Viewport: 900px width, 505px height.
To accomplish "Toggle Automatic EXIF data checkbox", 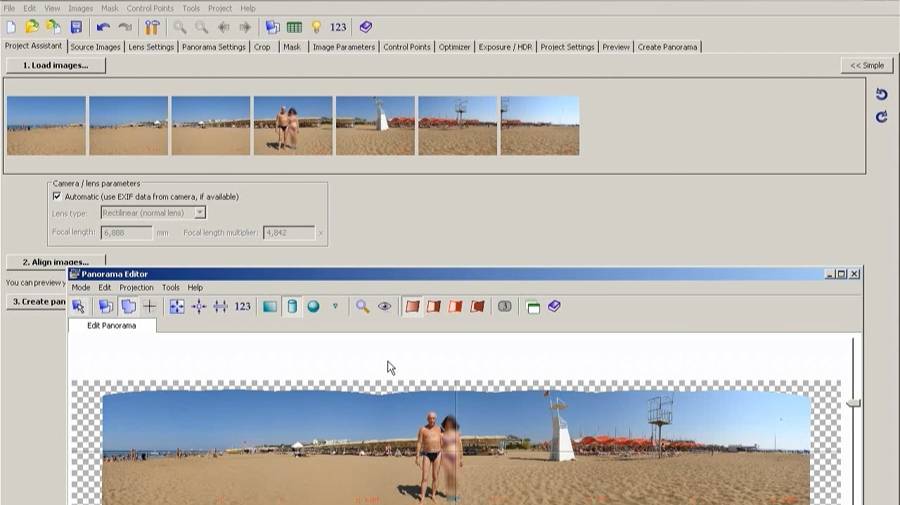I will click(x=57, y=196).
